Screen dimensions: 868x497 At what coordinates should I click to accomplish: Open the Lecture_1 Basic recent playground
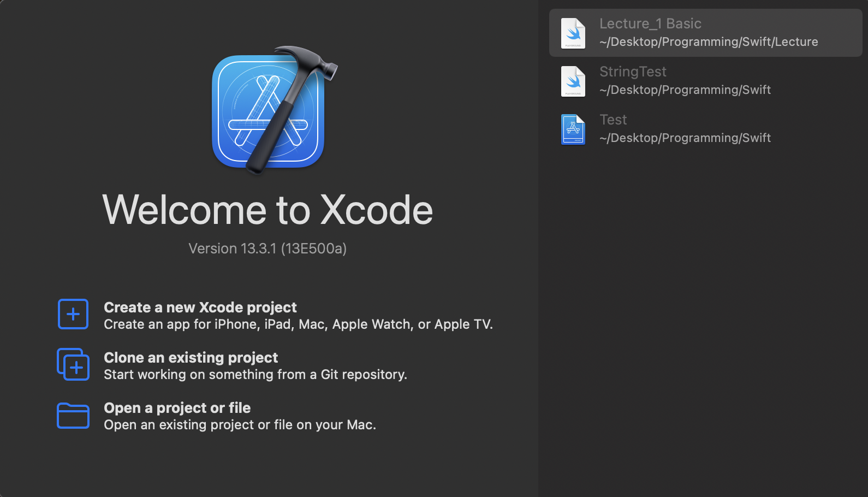point(706,33)
